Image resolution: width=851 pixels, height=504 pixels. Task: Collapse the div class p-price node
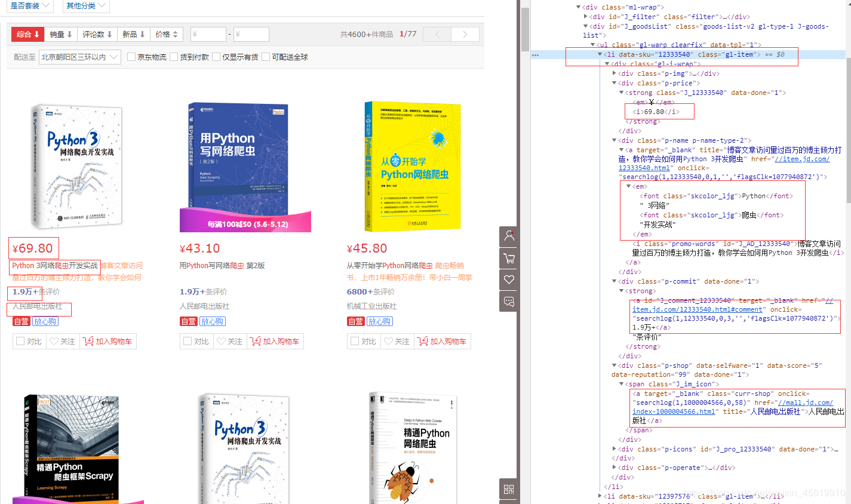615,83
